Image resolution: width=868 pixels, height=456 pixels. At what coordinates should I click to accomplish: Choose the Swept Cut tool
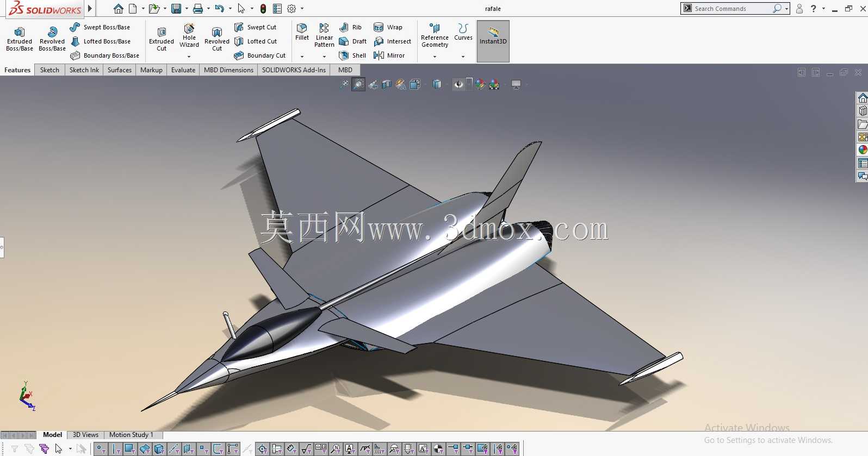256,27
